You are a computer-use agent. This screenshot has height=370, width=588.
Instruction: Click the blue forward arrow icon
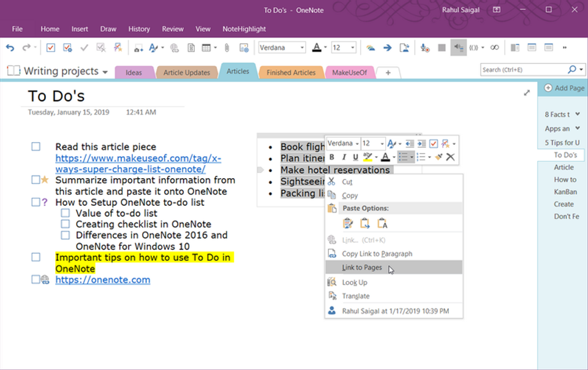(387, 48)
